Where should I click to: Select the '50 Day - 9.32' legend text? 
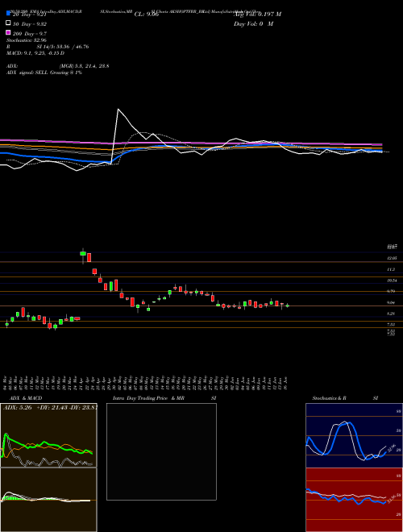(x=30, y=24)
